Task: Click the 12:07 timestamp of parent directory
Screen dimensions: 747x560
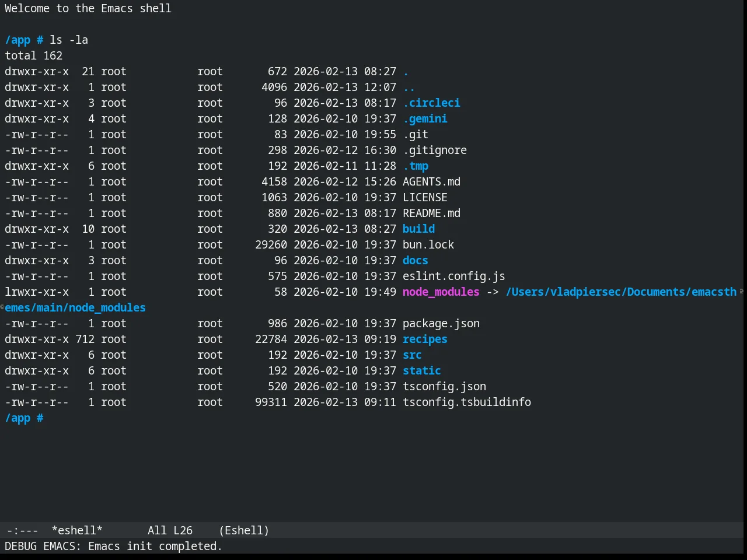Action: (x=380, y=87)
